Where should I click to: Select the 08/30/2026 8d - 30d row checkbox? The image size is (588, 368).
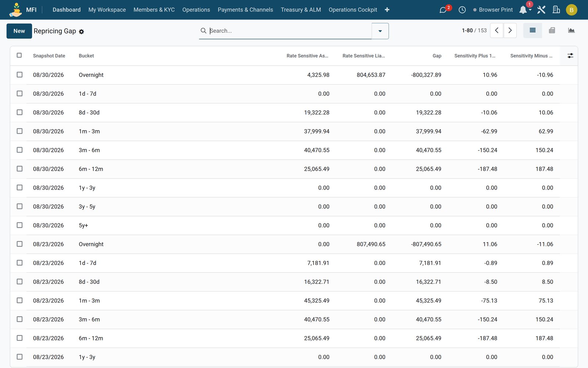[19, 112]
